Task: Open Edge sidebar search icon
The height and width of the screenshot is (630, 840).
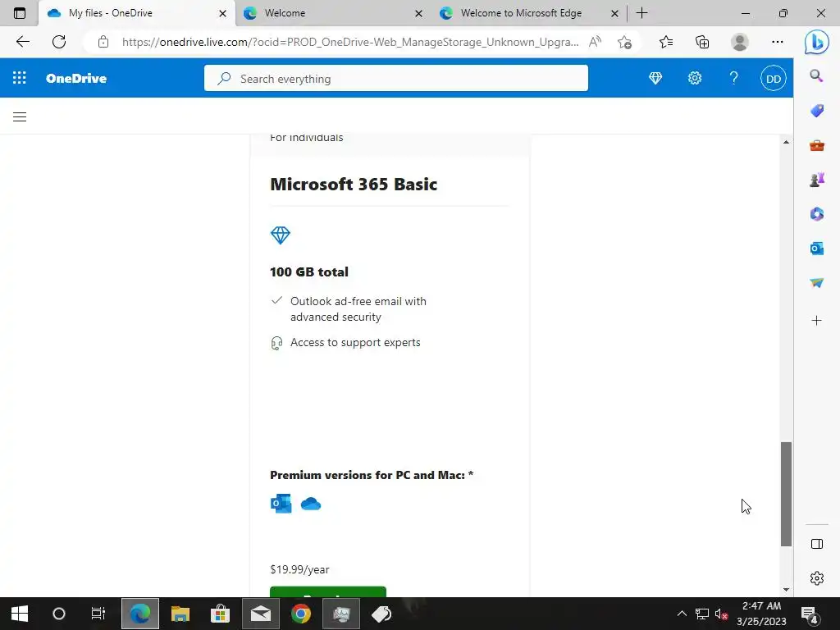Action: [x=816, y=76]
